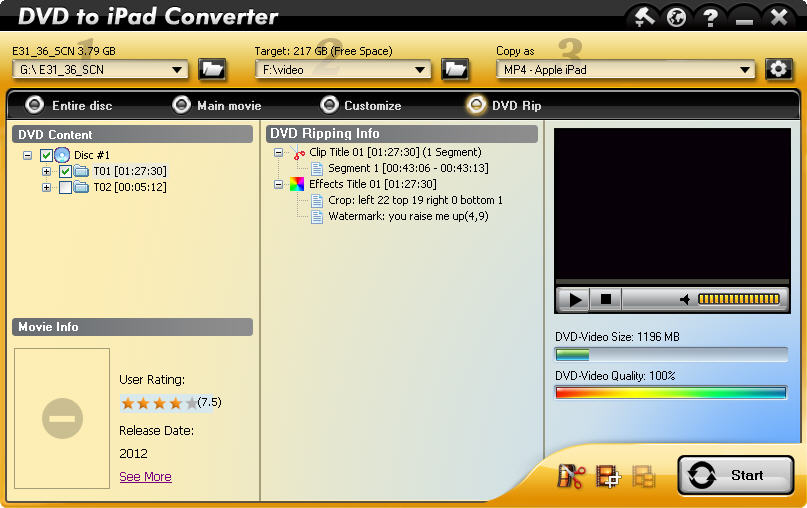Viewport: 807px width, 508px height.
Task: Open output profile settings gear
Action: pyautogui.click(x=778, y=69)
